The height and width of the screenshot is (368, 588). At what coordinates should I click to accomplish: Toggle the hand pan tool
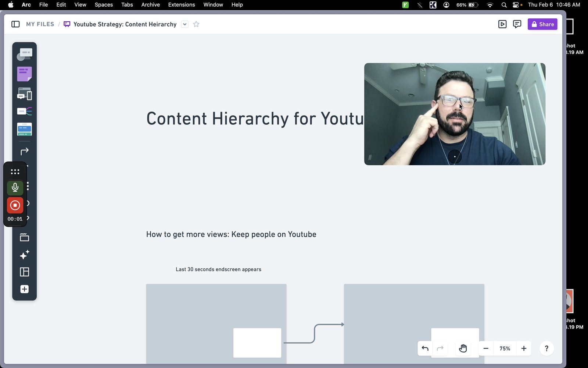(463, 348)
